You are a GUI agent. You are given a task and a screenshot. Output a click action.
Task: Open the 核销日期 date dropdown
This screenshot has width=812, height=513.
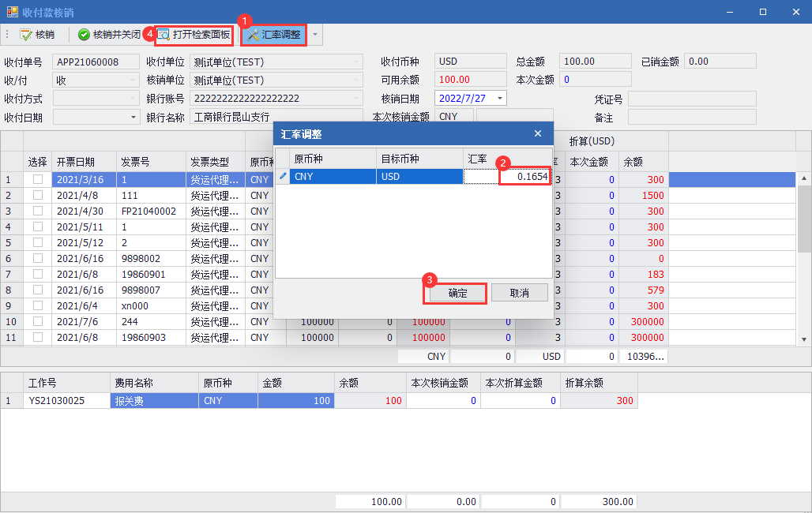pos(499,99)
